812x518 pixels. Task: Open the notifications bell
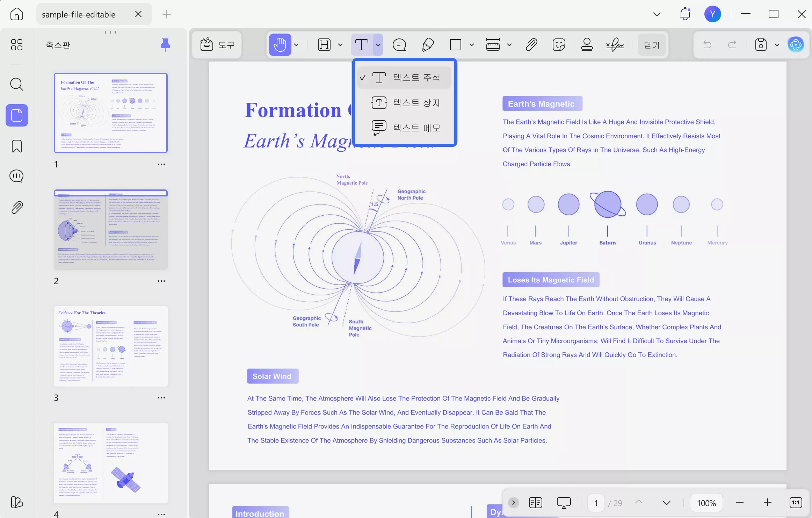coord(685,14)
